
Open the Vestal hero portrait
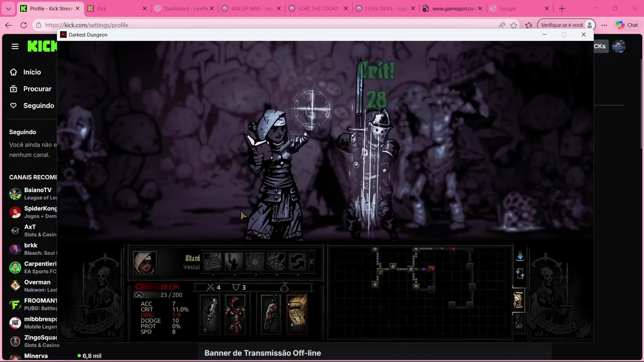tap(145, 262)
